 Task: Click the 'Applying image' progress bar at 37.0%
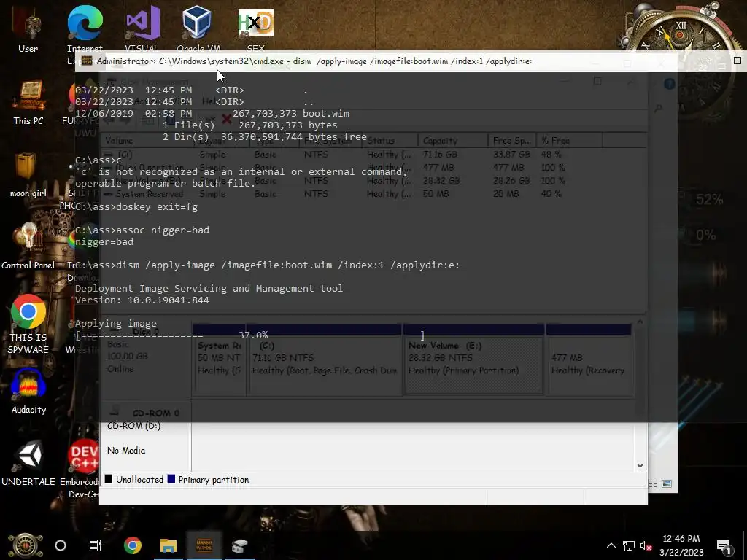coord(249,335)
